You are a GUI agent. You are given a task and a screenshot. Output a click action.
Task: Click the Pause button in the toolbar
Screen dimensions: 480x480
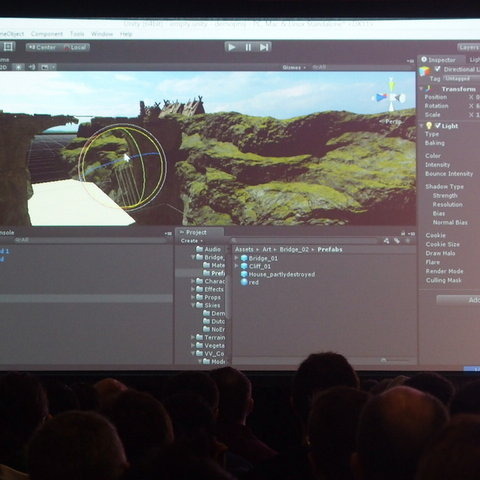[248, 47]
